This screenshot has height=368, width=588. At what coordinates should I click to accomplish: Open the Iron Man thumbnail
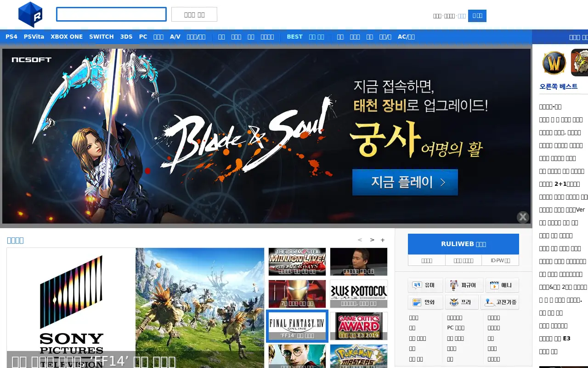pyautogui.click(x=297, y=293)
